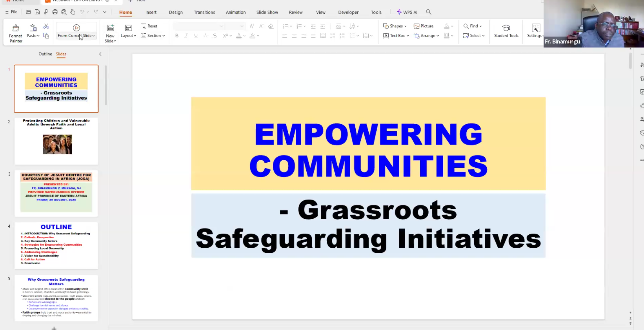Click the Save icon in quick toolbar
Screen dimensions: 644x330
37,12
